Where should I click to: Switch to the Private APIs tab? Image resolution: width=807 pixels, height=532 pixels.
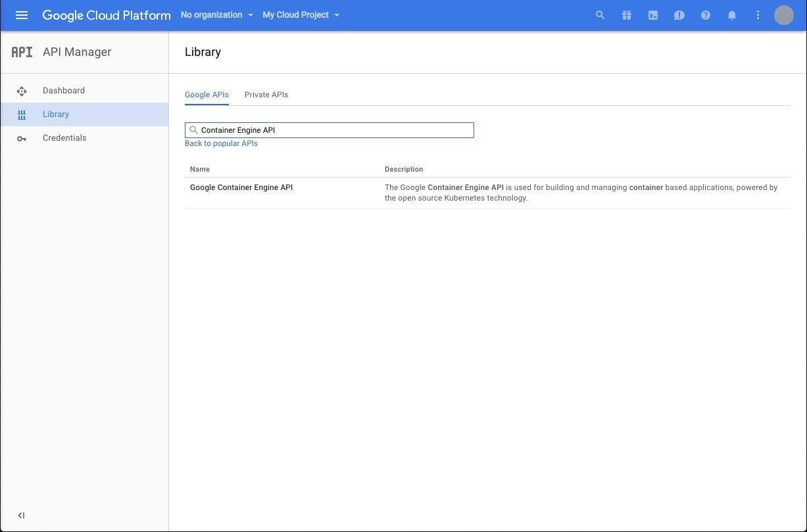click(266, 95)
